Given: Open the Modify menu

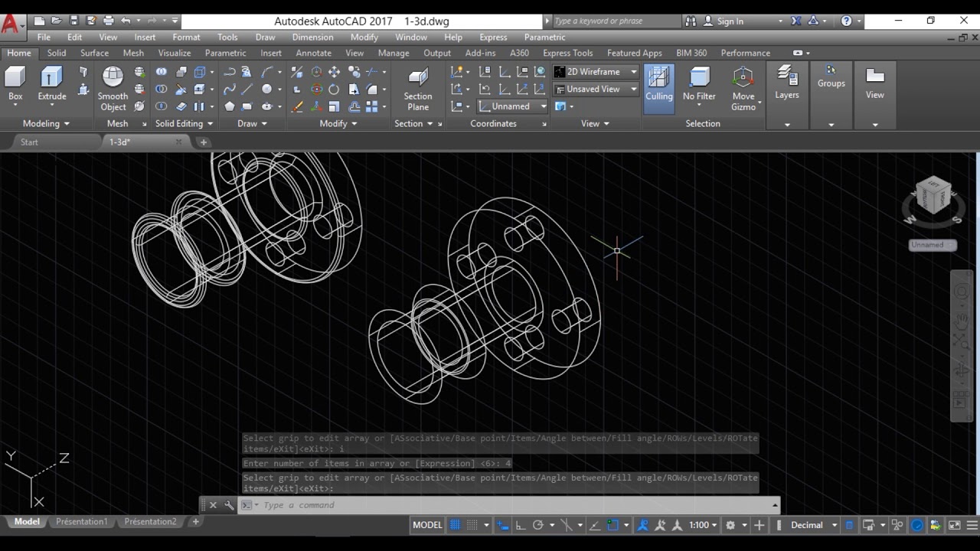Looking at the screenshot, I should [364, 37].
